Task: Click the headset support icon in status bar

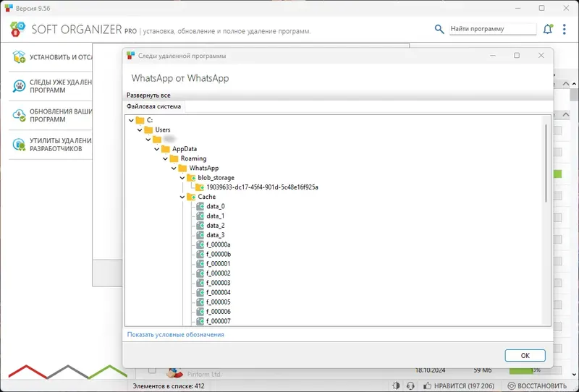Action: tap(410, 385)
